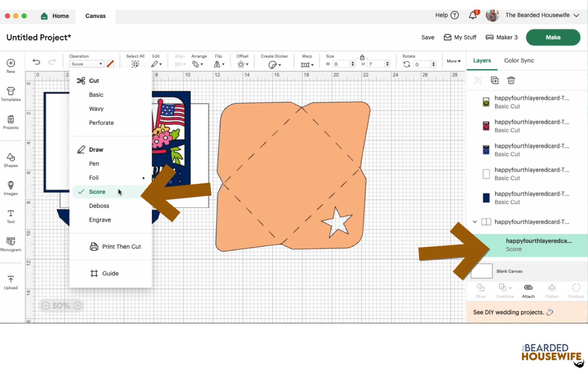Collapse the happyfourthlayeredcard group chevron
Image resolution: width=588 pixels, height=374 pixels.
[x=475, y=222]
